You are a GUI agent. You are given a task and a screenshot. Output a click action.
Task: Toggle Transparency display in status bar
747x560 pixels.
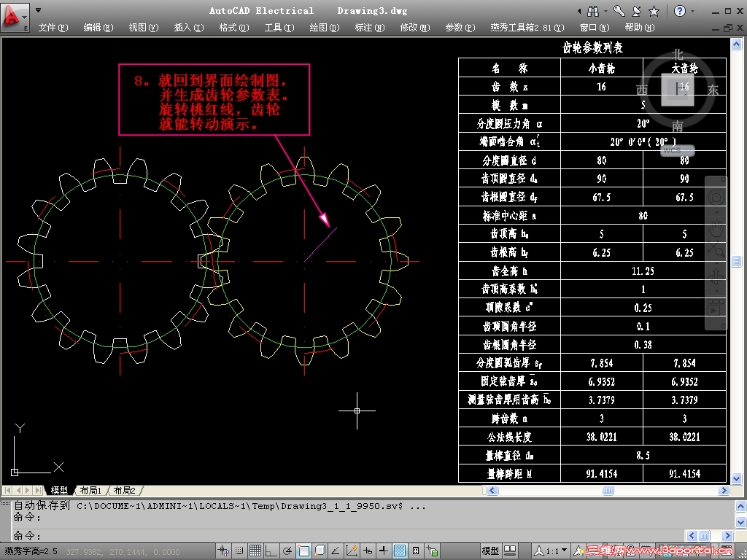pyautogui.click(x=400, y=551)
